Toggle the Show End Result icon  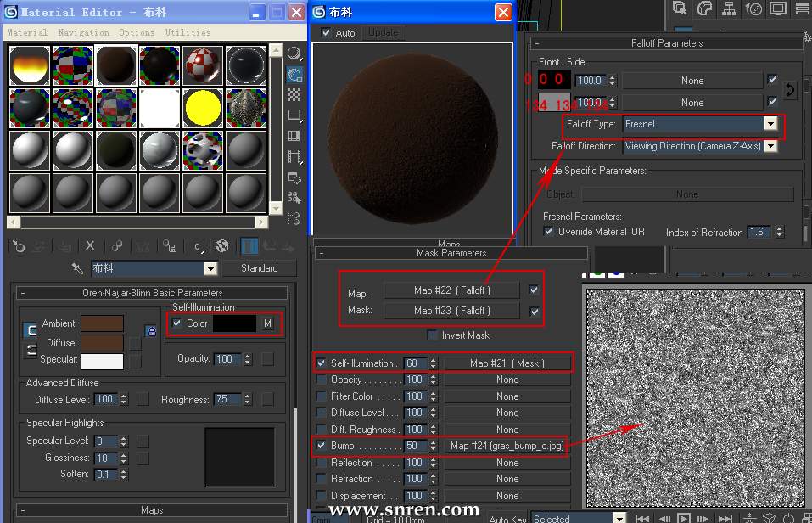pyautogui.click(x=249, y=245)
